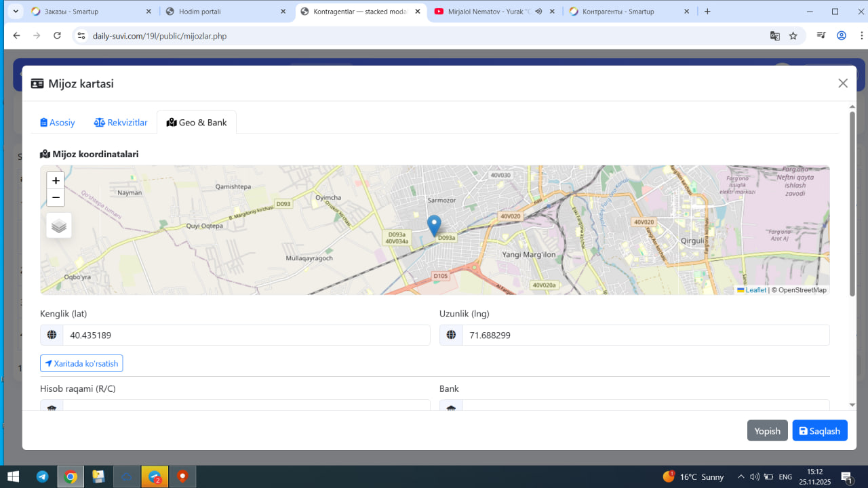Viewport: 868px width, 488px height.
Task: Zoom in on the map
Action: point(56,180)
